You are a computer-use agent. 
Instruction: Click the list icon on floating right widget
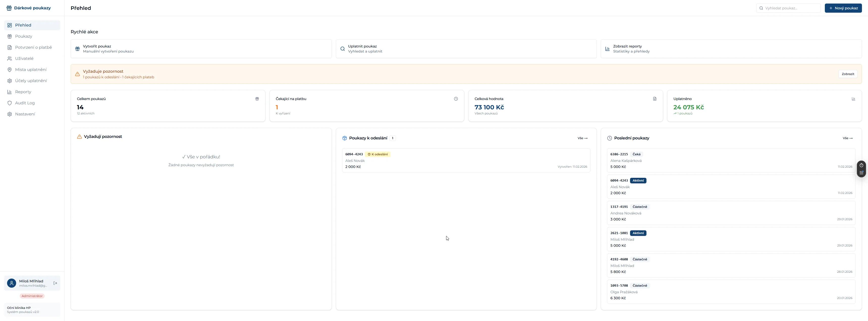861,173
